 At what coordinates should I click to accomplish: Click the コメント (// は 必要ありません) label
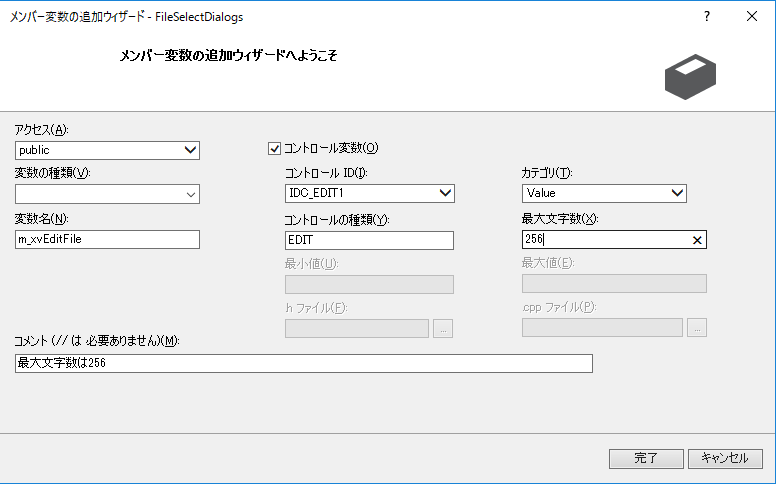click(x=97, y=340)
